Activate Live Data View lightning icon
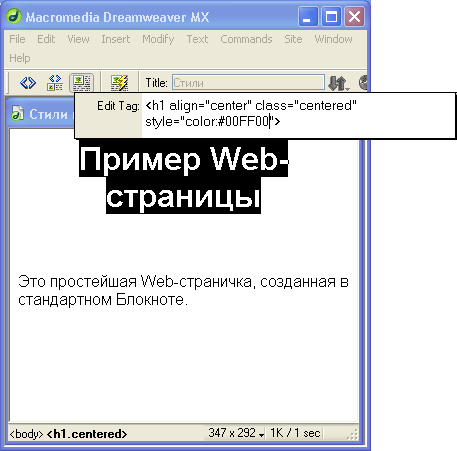The image size is (457, 451). coord(119,83)
